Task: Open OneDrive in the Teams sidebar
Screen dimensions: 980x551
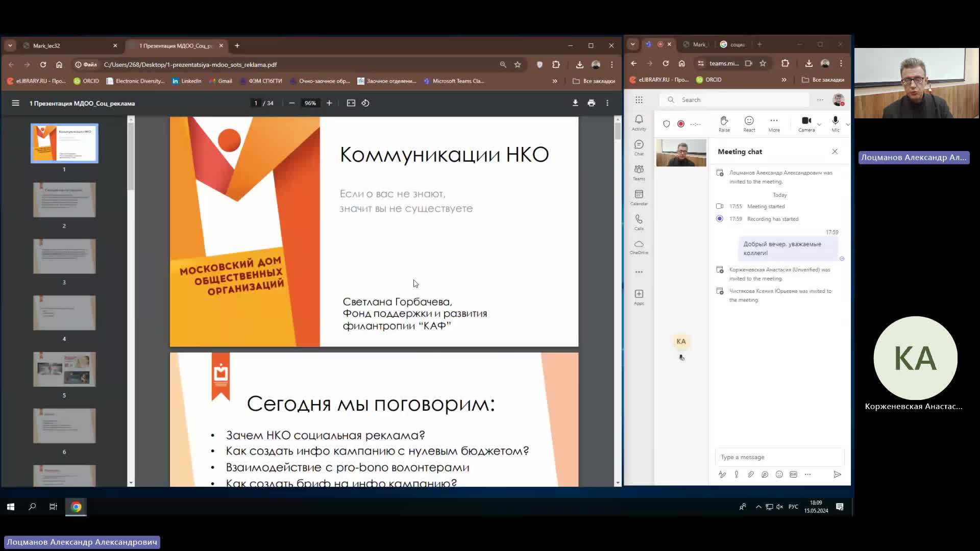Action: (x=639, y=247)
